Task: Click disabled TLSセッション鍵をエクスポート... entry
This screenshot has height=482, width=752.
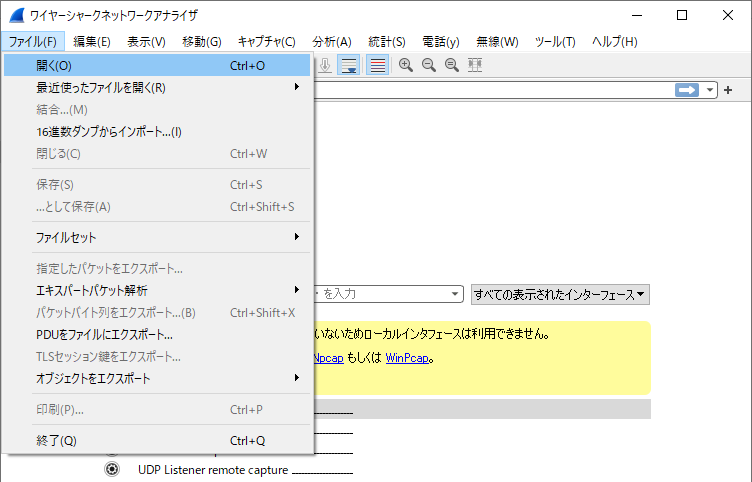Action: click(x=157, y=356)
